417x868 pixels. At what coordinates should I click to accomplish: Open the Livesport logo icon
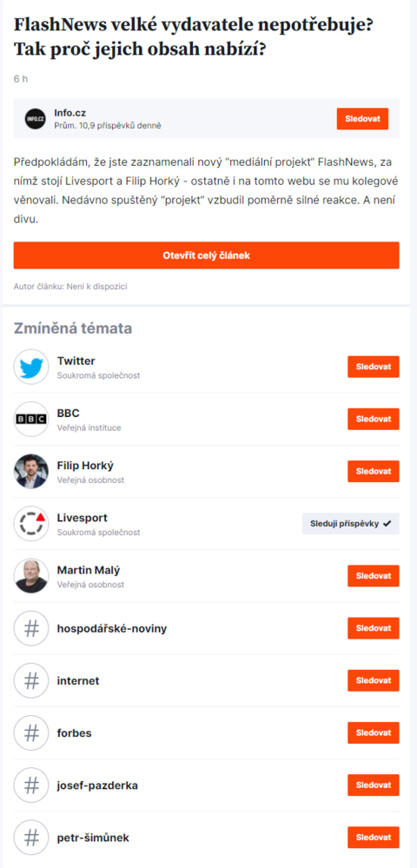(x=31, y=524)
